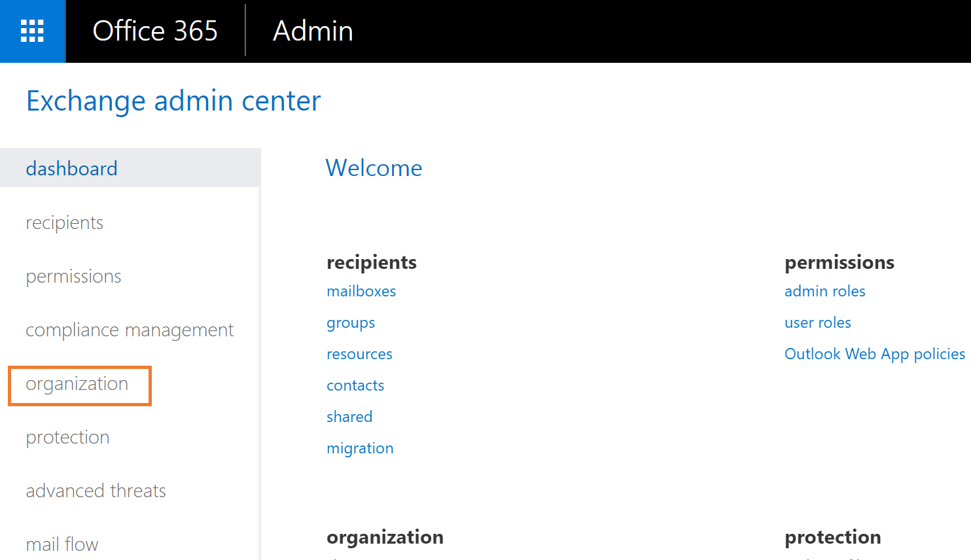This screenshot has width=971, height=560.
Task: Click the Admin label in header
Action: [x=313, y=31]
